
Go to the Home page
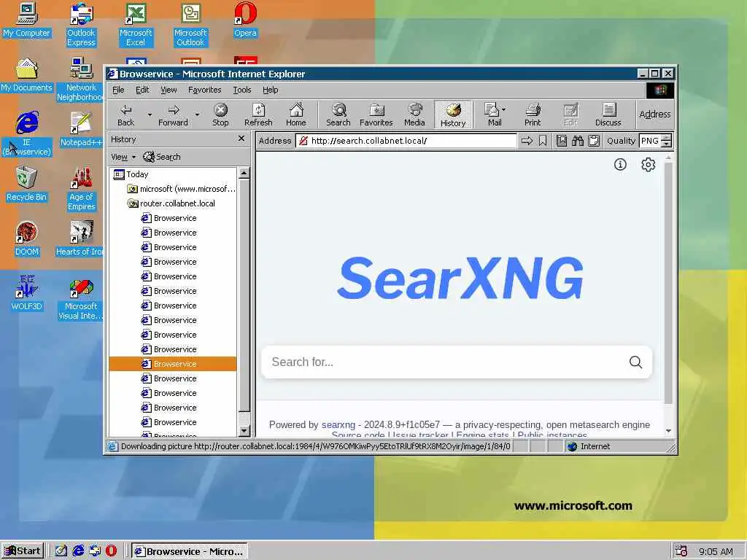tap(296, 114)
